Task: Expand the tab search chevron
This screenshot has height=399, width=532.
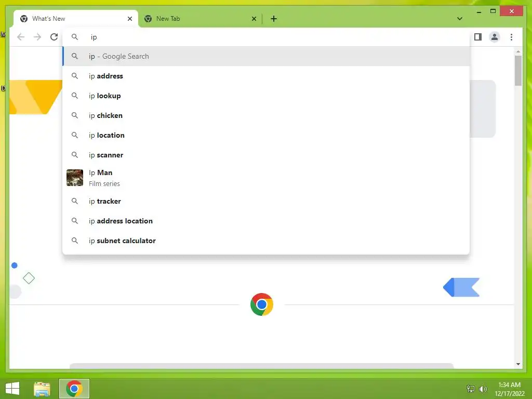Action: (x=460, y=19)
